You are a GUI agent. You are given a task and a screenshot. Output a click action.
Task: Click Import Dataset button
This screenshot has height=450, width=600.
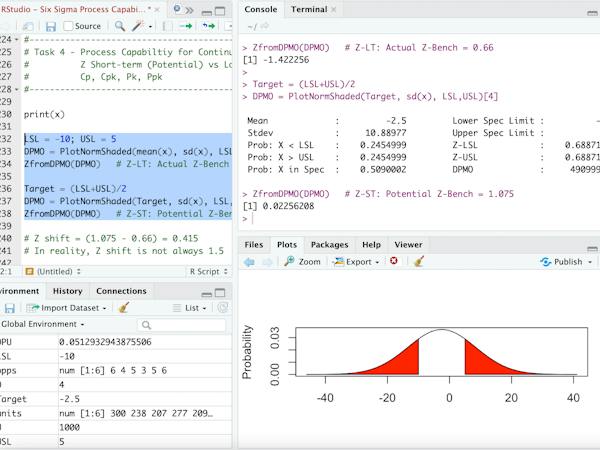(x=67, y=308)
